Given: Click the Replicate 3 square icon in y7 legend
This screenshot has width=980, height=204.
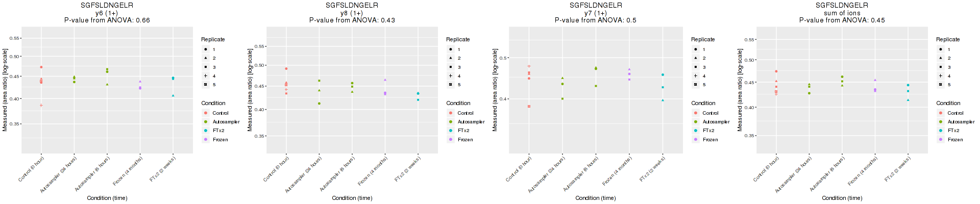Looking at the screenshot, I should tap(696, 67).
